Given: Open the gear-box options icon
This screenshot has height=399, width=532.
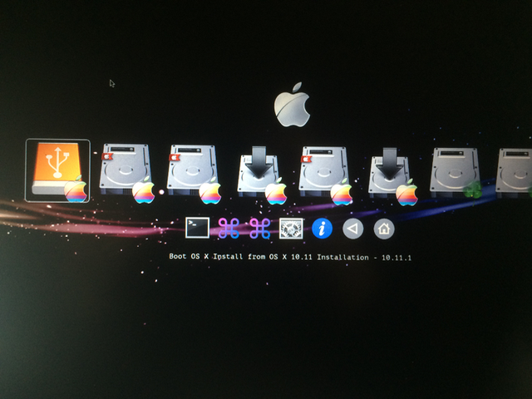Looking at the screenshot, I should [291, 229].
